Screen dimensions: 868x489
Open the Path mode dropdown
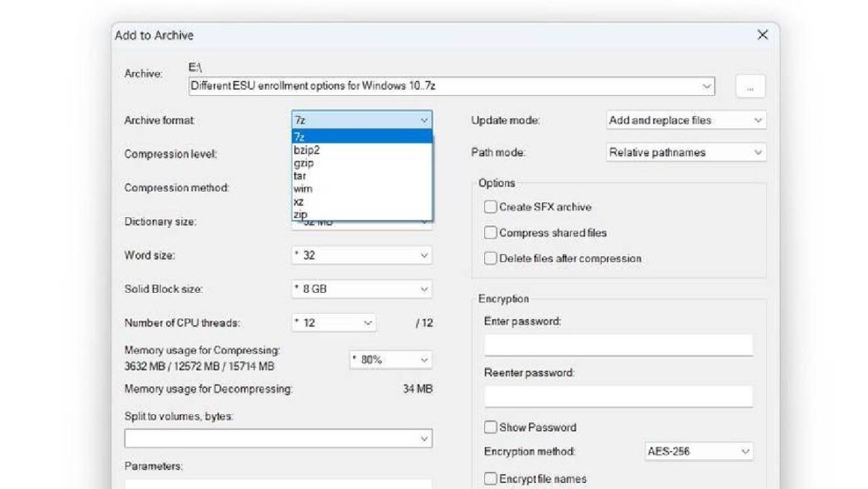click(686, 152)
